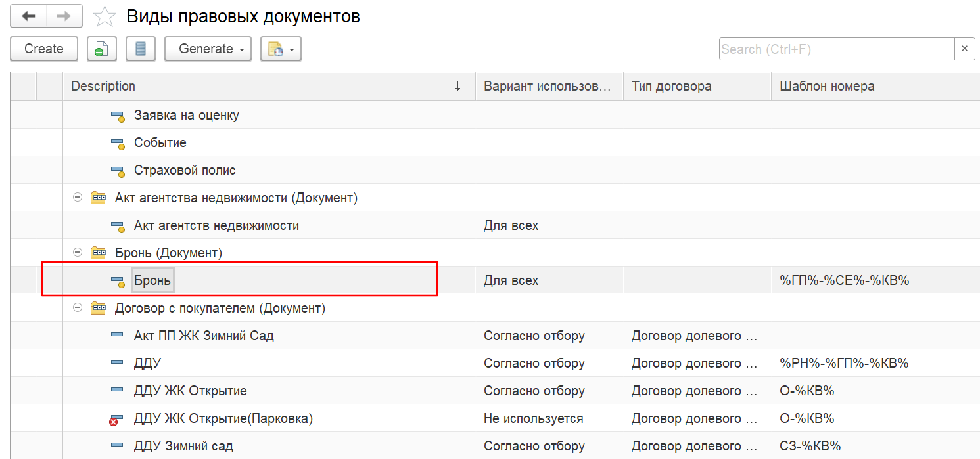Click the item icon beside Страховой полис
Image resolution: width=980 pixels, height=459 pixels.
click(117, 171)
